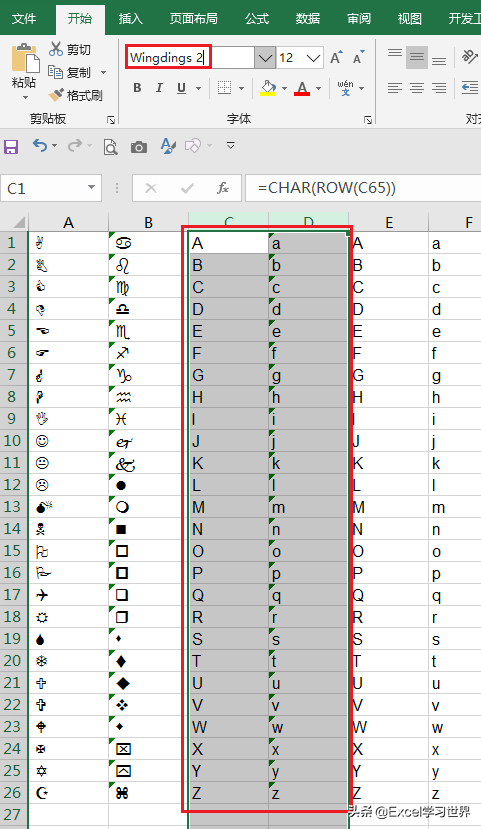Select column B header

point(149,223)
